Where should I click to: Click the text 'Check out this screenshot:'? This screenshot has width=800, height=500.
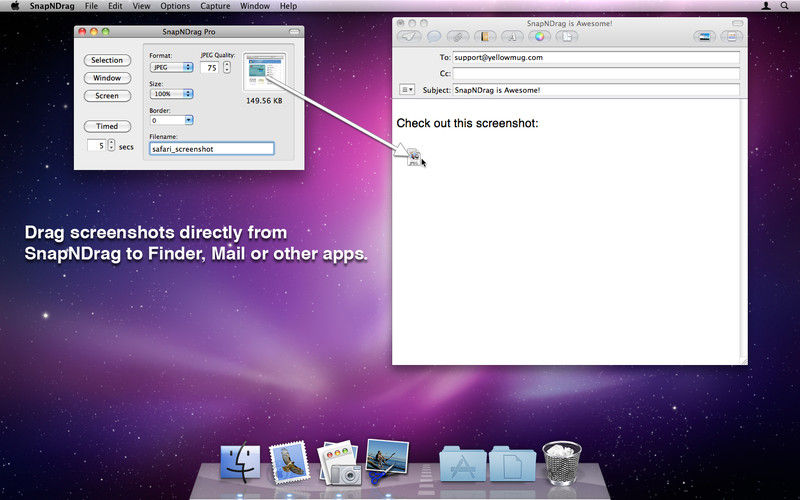(467, 123)
